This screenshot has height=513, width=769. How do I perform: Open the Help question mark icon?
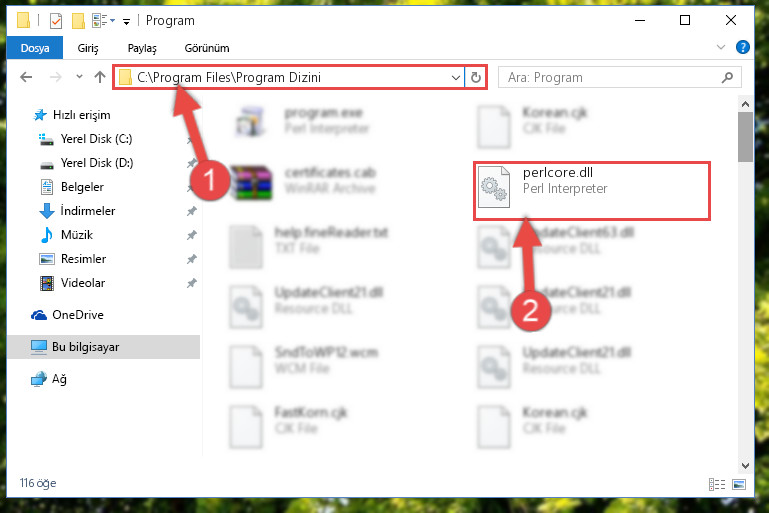tap(743, 48)
